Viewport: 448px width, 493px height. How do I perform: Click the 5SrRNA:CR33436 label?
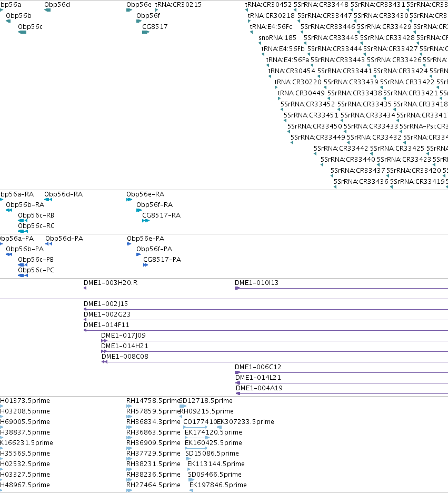tap(361, 181)
